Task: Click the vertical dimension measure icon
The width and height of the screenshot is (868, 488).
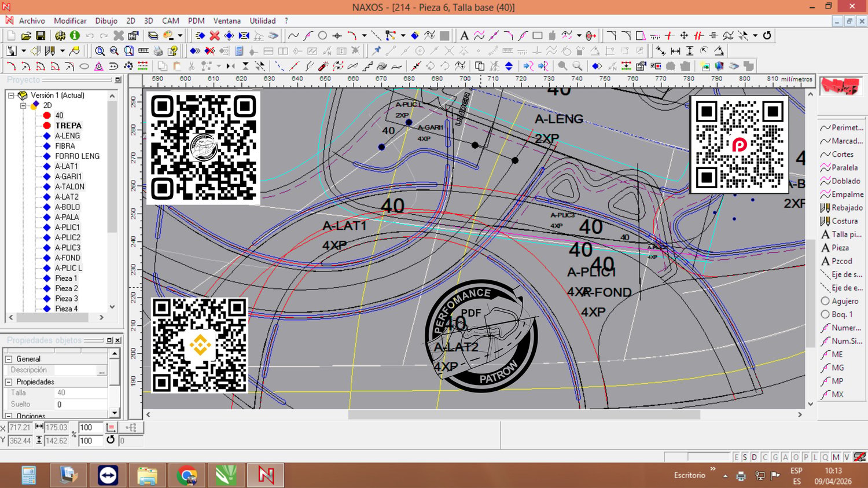Action: [x=690, y=51]
